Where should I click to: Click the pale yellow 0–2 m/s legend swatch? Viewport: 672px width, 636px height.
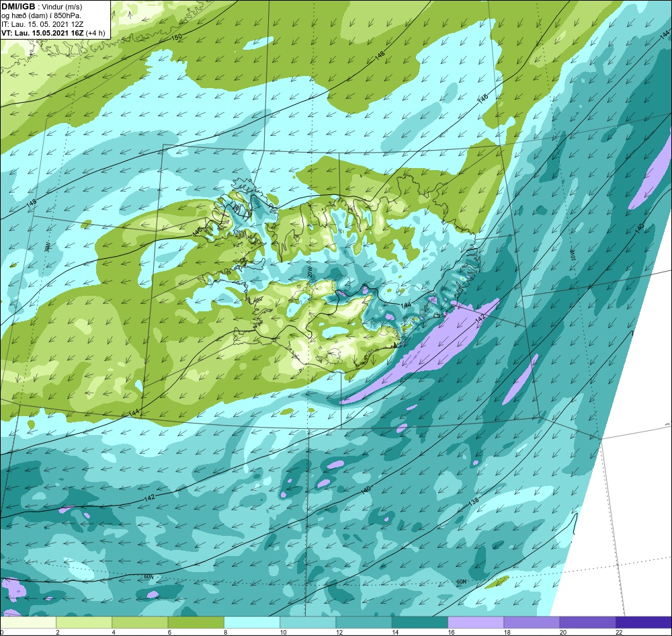(28, 623)
